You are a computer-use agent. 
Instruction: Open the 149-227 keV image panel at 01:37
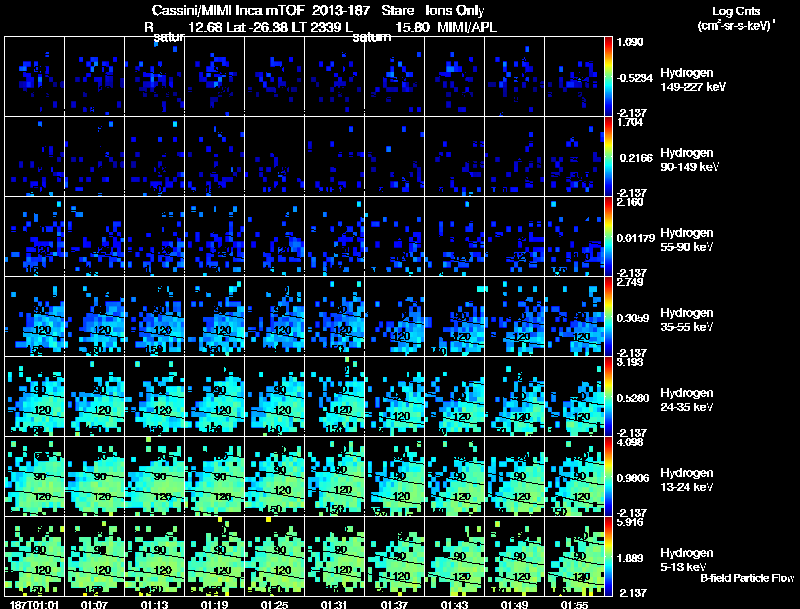tap(394, 77)
